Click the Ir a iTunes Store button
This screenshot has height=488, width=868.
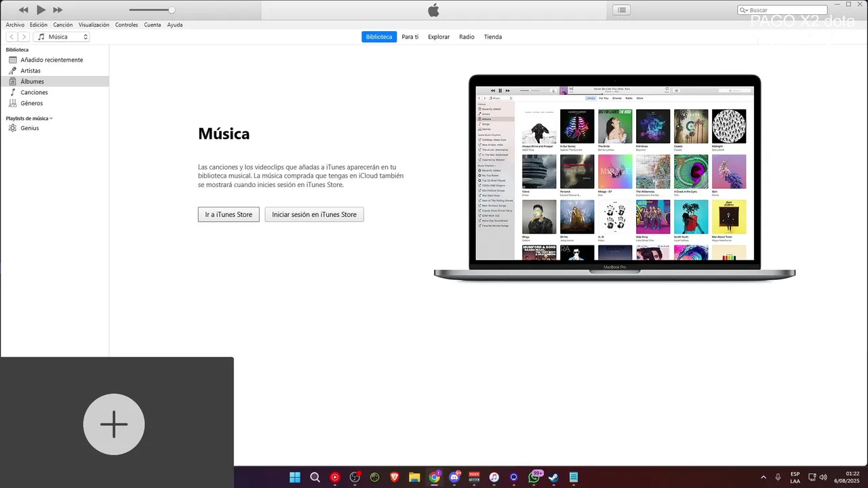tap(229, 214)
